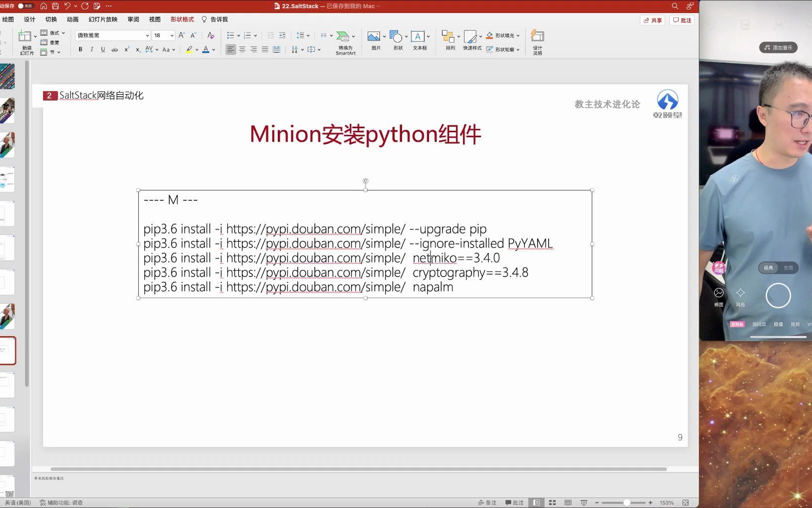812x508 pixels.
Task: Switch to Slide Sorter view
Action: [552, 502]
